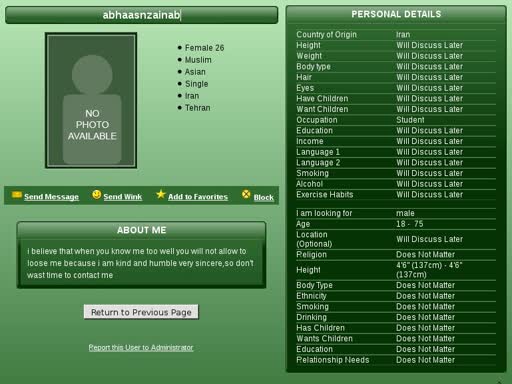Image resolution: width=512 pixels, height=384 pixels.
Task: Click the yellow star favorites icon
Action: (161, 194)
